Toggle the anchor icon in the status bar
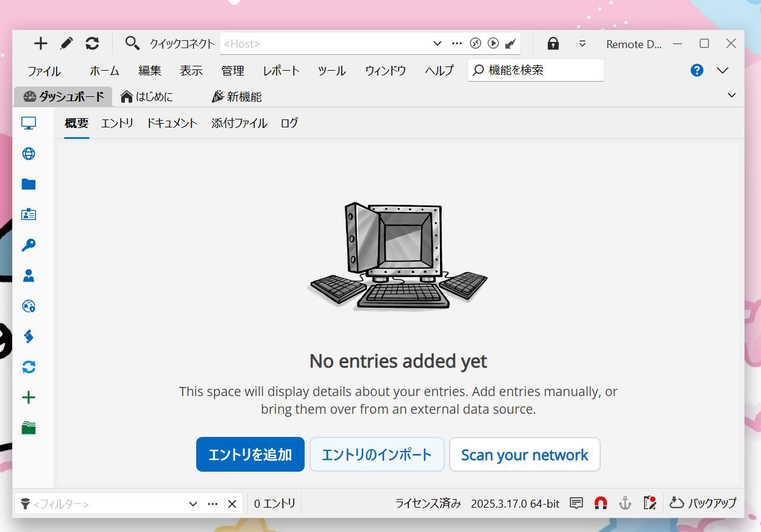 [625, 503]
